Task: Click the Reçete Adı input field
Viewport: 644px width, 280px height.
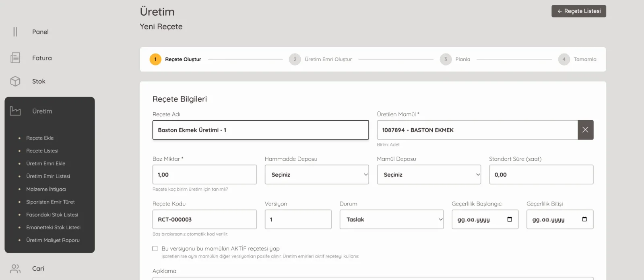Action: 260,130
